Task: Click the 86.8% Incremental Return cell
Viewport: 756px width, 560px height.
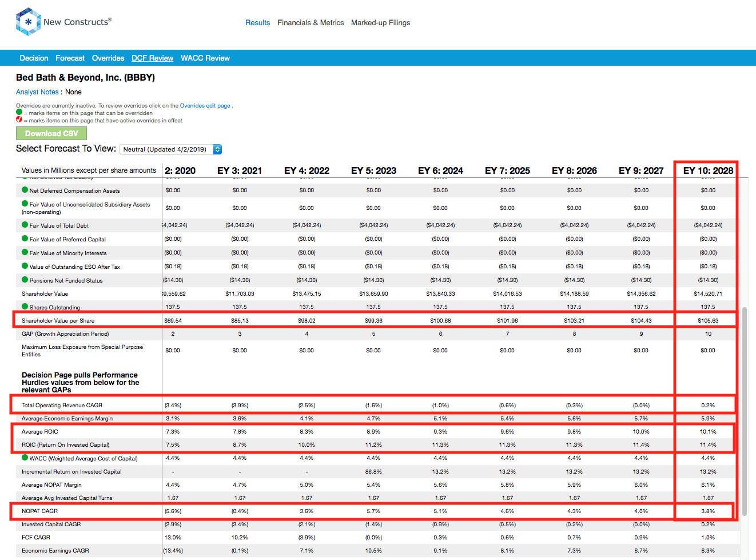Action: tap(373, 472)
